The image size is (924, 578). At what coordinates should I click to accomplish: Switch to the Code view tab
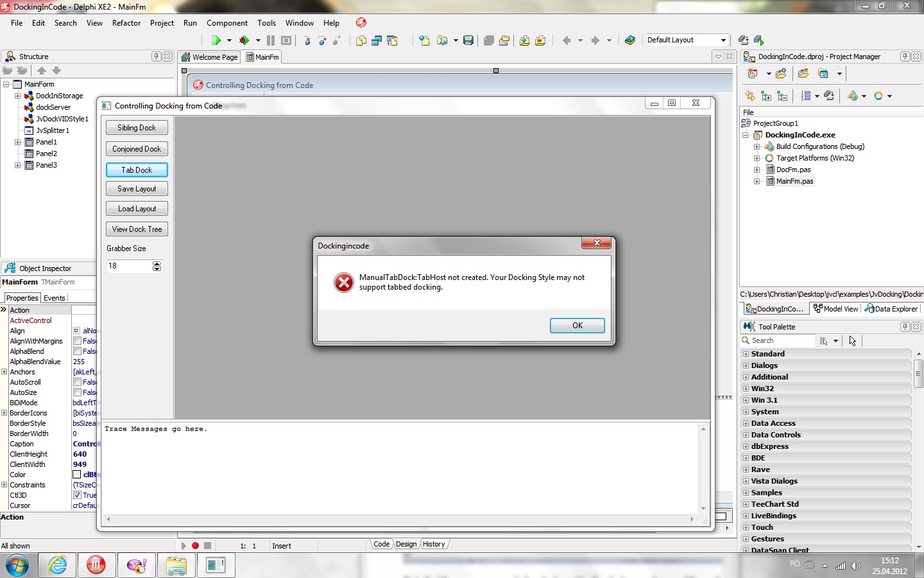point(381,544)
